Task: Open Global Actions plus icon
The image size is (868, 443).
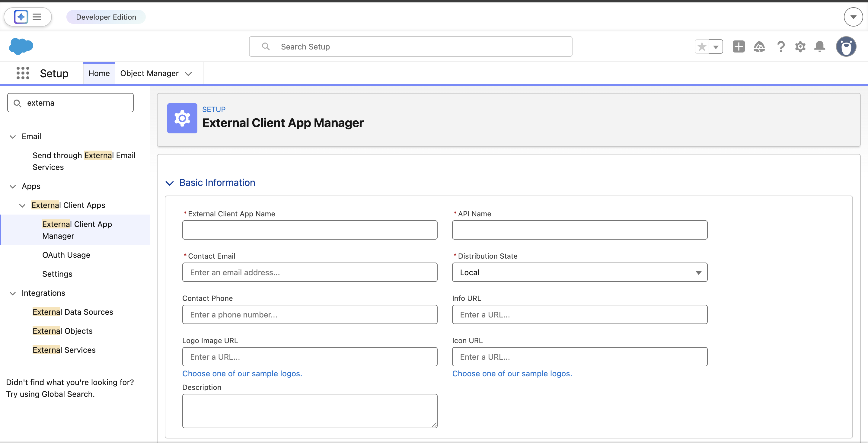Action: (x=739, y=46)
